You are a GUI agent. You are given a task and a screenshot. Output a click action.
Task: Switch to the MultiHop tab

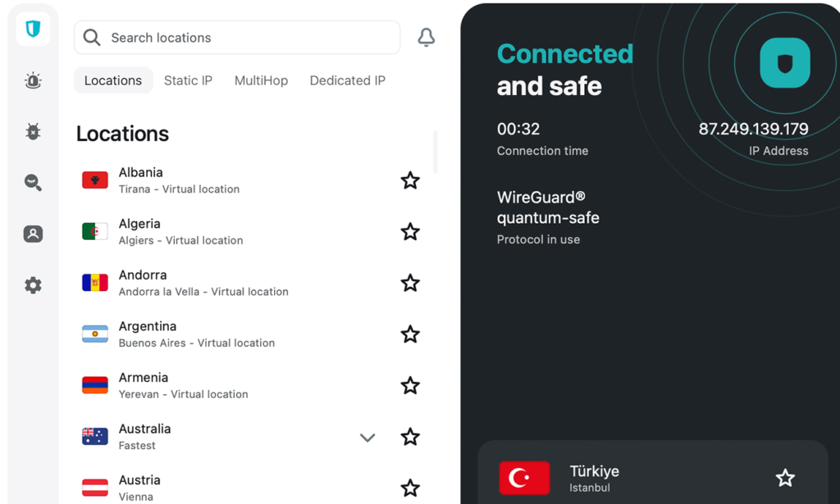click(x=261, y=80)
